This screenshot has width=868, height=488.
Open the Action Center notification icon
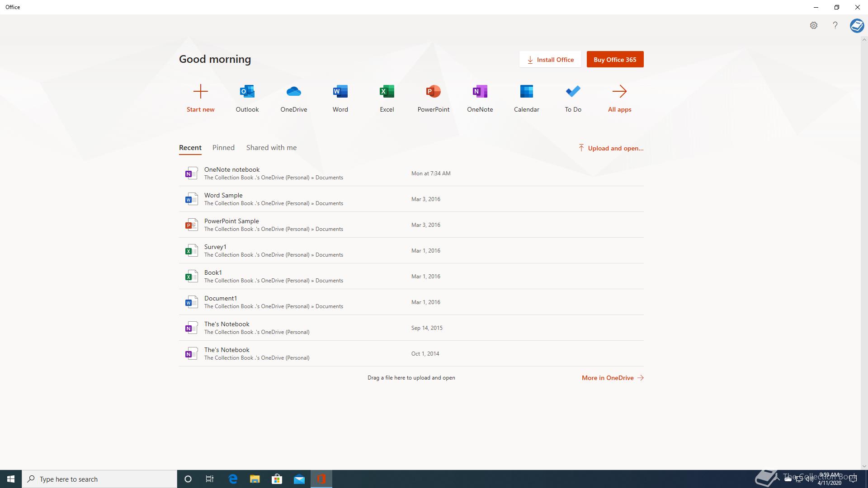tap(853, 479)
